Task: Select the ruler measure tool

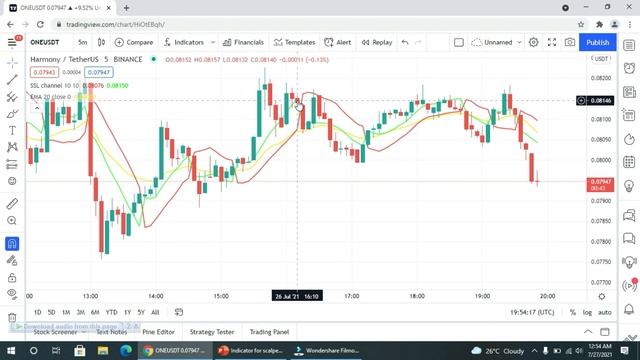Action: 12,203
